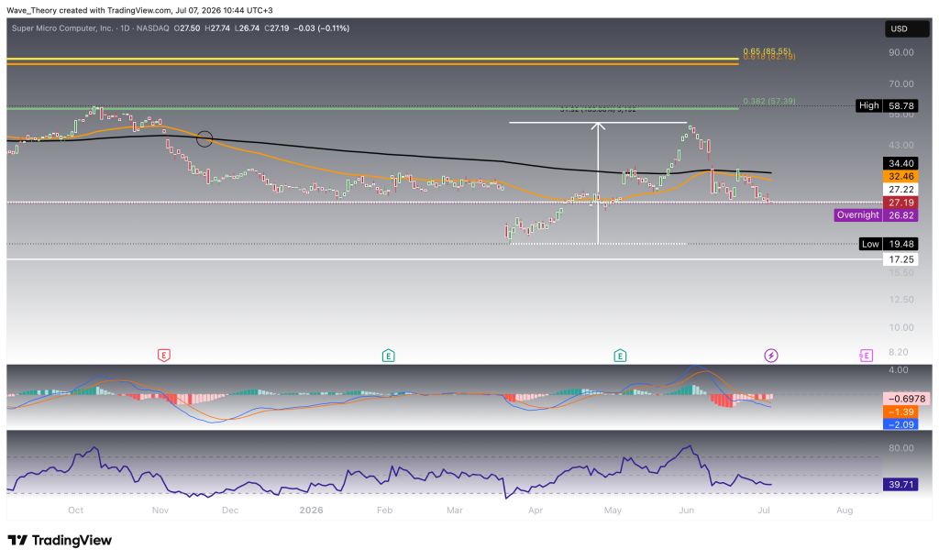Click the 34.40 black moving average label
939x560 pixels.
pos(900,163)
